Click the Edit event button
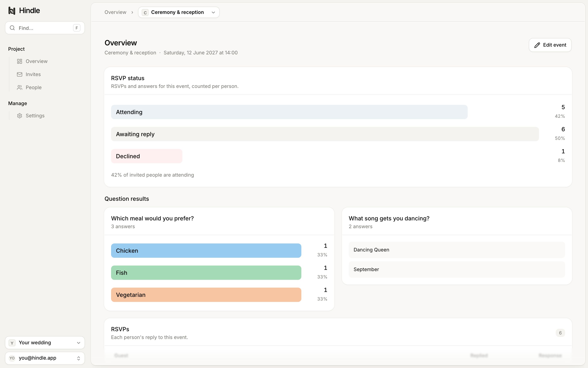Screen dimensions: 588x368 click(550, 45)
